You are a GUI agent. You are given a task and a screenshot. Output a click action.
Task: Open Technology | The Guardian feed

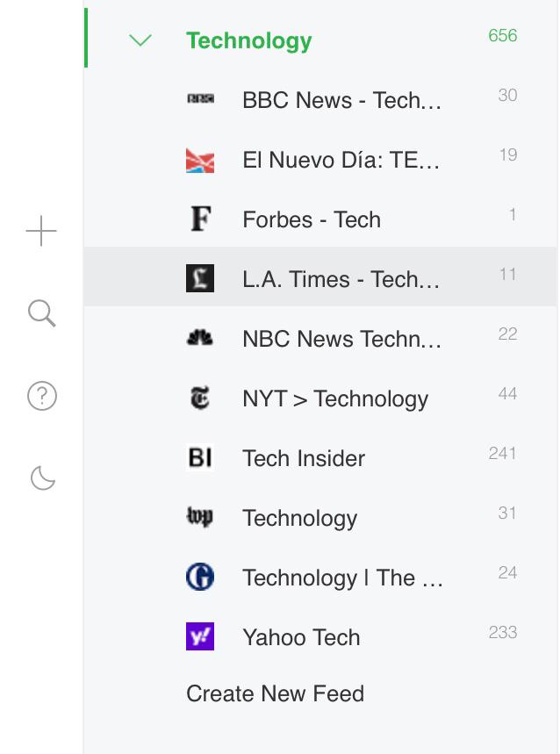[x=342, y=578]
